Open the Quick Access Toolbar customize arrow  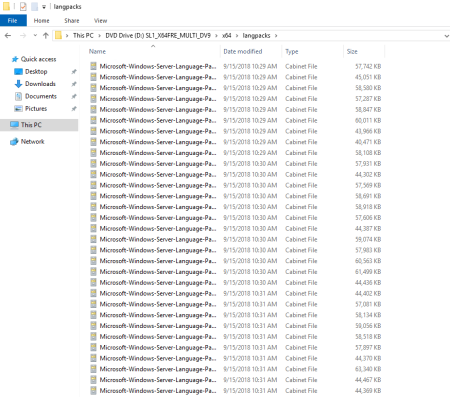(44, 7)
